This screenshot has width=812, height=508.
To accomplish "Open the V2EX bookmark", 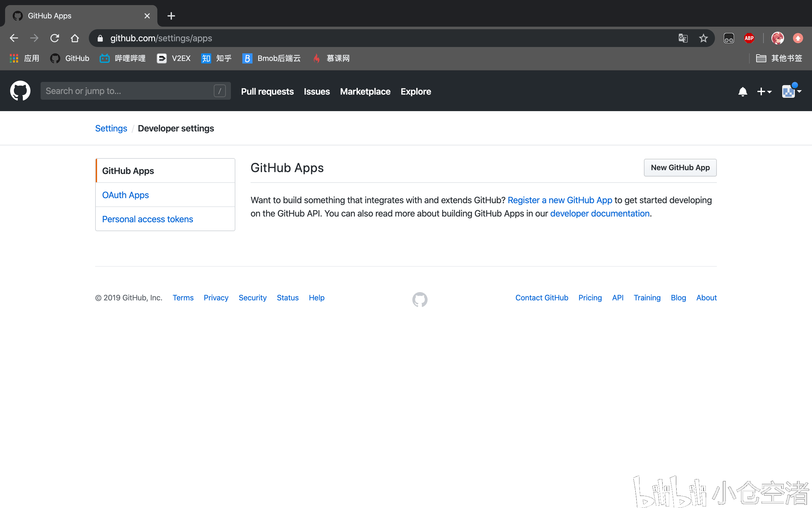I will point(174,58).
